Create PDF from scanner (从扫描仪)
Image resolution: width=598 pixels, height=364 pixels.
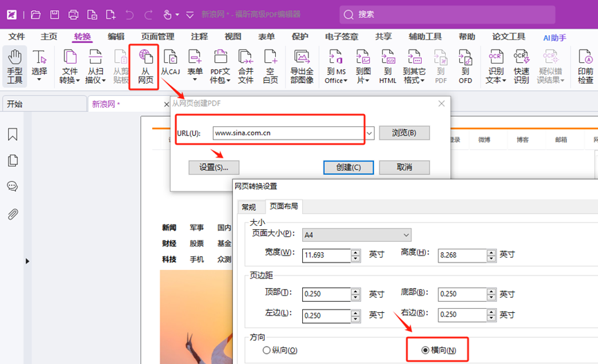95,66
